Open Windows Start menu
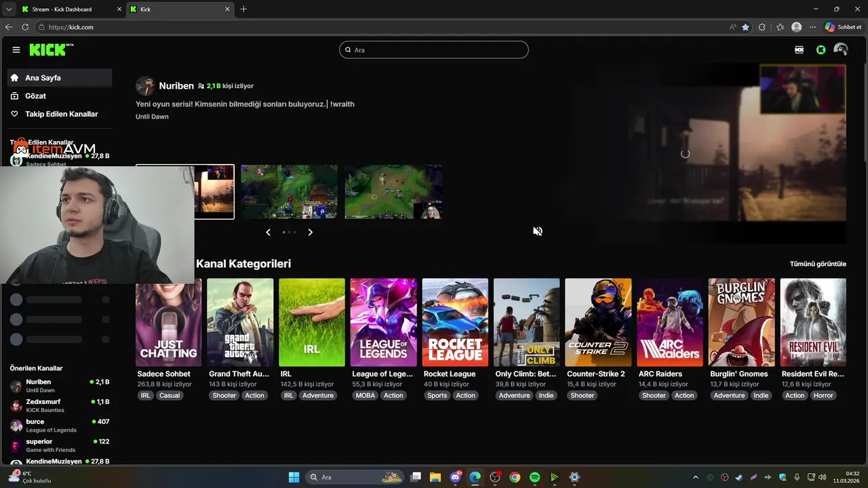The height and width of the screenshot is (488, 868). (x=294, y=477)
